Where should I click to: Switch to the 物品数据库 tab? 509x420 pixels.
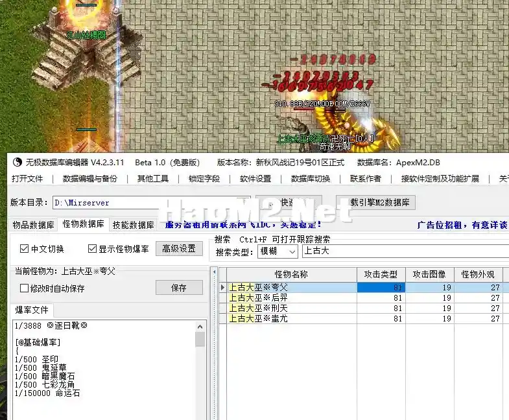(33, 225)
